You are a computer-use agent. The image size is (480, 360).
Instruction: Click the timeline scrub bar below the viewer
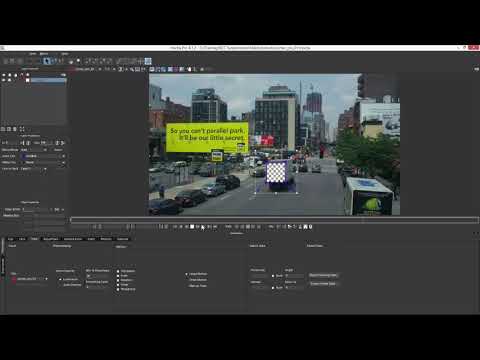coord(274,220)
